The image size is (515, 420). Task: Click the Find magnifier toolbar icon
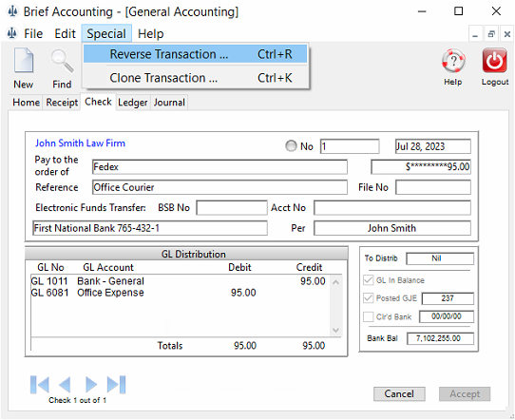click(62, 61)
